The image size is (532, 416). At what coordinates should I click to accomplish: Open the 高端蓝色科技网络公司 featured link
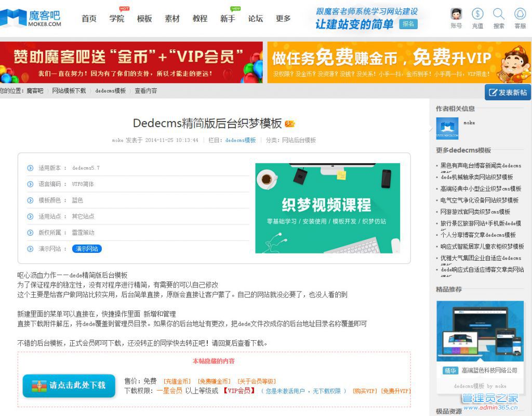489,370
